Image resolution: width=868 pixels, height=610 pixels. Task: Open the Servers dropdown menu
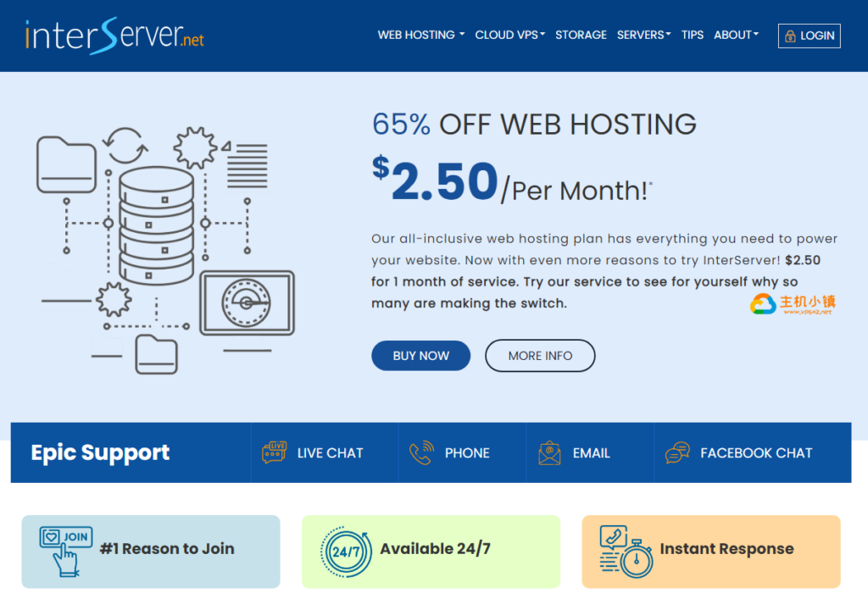click(644, 35)
